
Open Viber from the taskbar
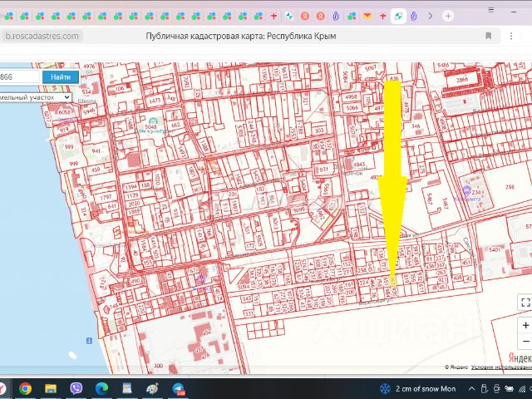[x=76, y=388]
